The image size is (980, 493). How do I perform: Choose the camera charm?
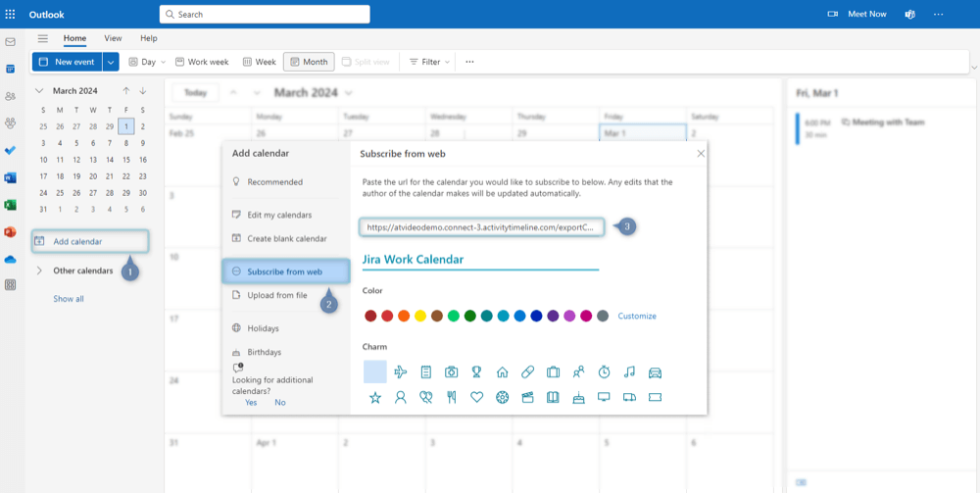tap(451, 372)
